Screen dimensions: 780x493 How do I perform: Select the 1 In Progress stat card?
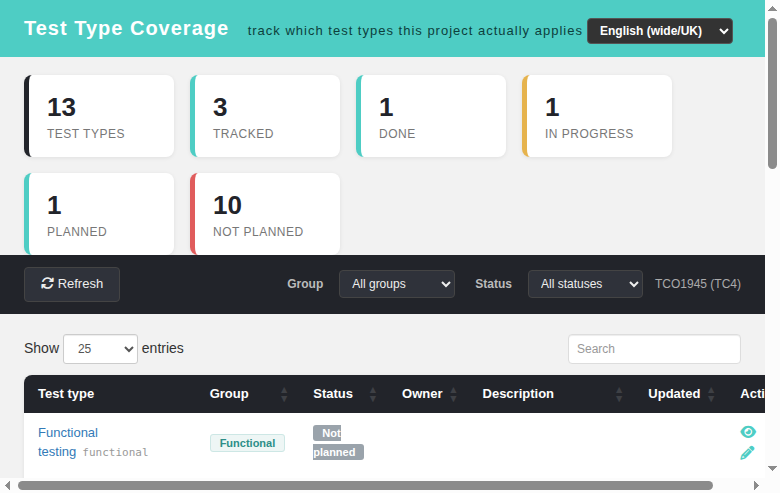tap(597, 116)
